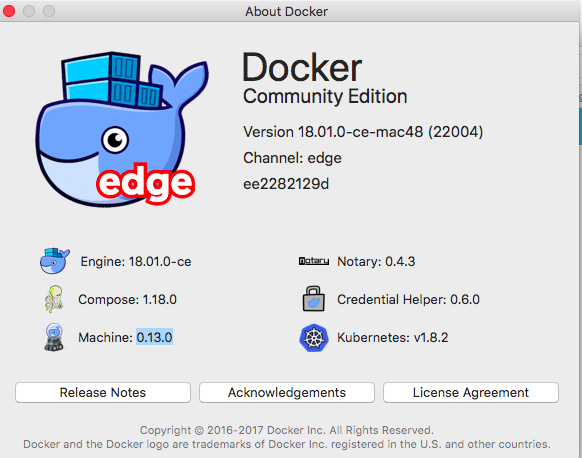This screenshot has height=458, width=582.
Task: Click the Version 18.01.0-ce-mac48 text
Action: tap(363, 132)
